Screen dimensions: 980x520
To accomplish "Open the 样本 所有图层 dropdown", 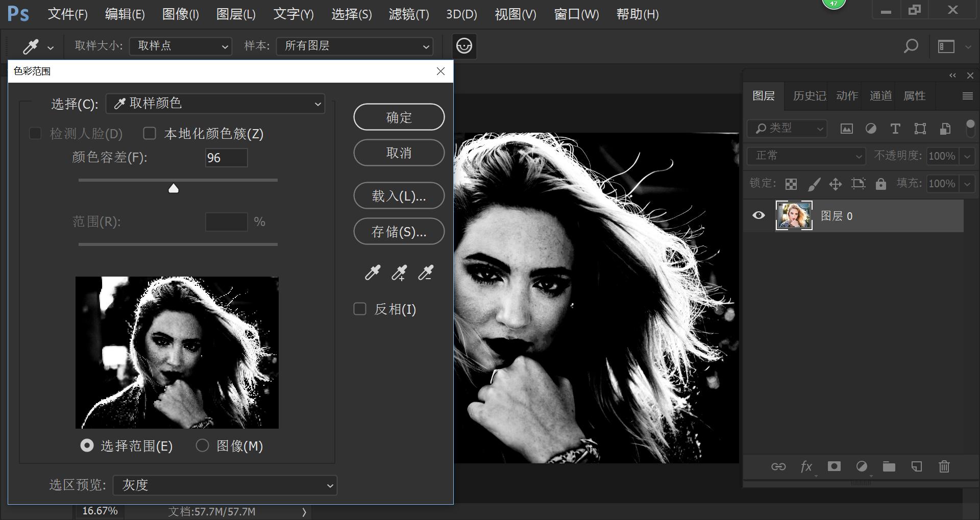I will (x=355, y=46).
